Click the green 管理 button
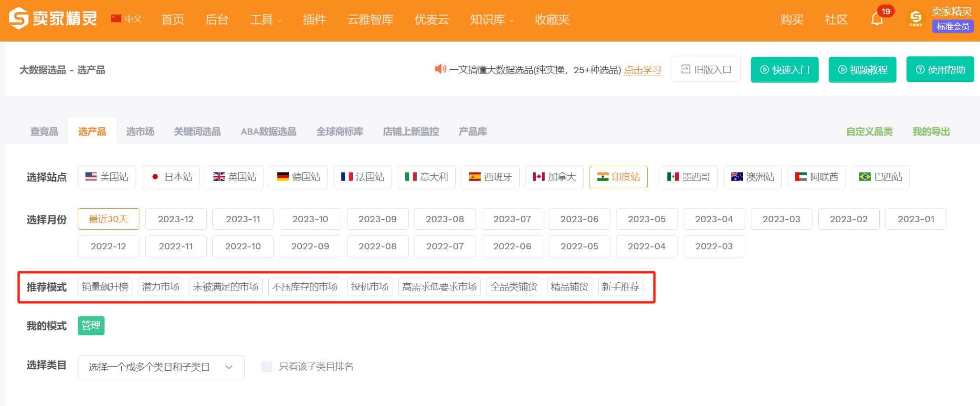The height and width of the screenshot is (406, 980). pos(91,326)
